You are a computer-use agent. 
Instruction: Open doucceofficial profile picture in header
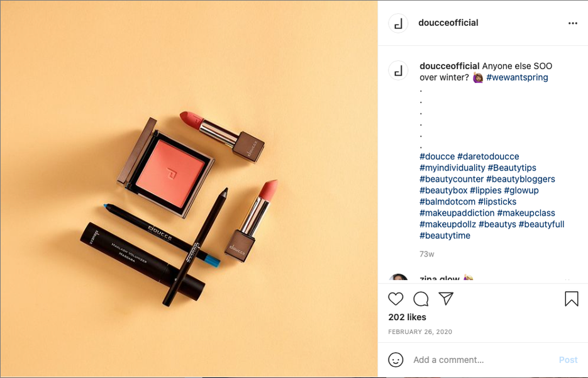(398, 23)
